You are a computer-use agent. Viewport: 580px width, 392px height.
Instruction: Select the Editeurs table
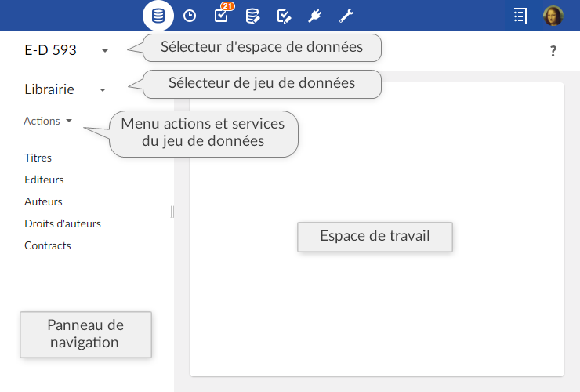[x=44, y=180]
